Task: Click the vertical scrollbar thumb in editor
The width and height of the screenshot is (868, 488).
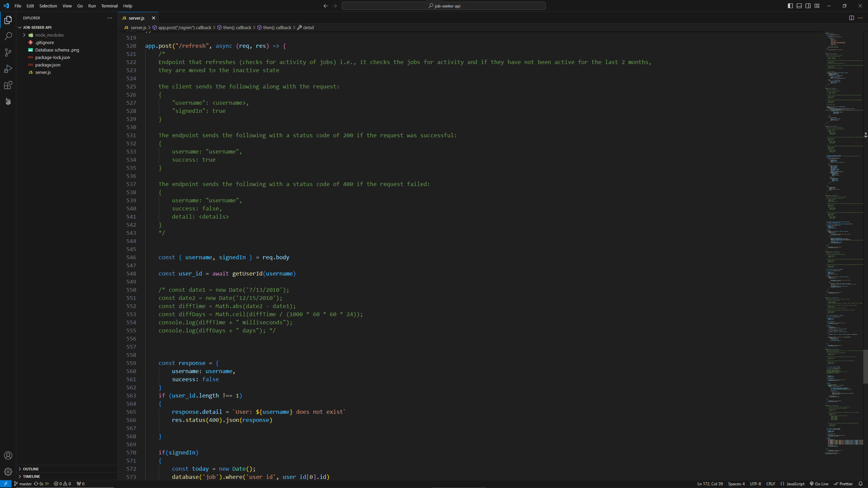Action: pos(865,366)
